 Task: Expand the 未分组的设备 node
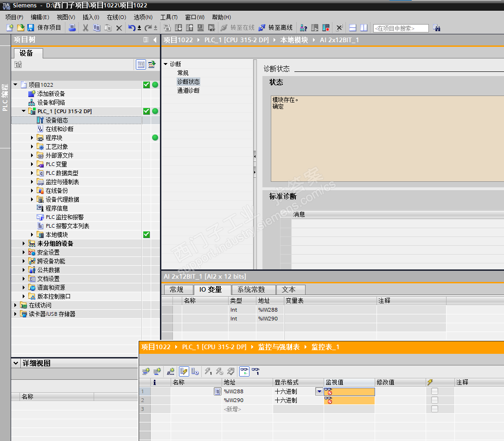pyautogui.click(x=24, y=243)
